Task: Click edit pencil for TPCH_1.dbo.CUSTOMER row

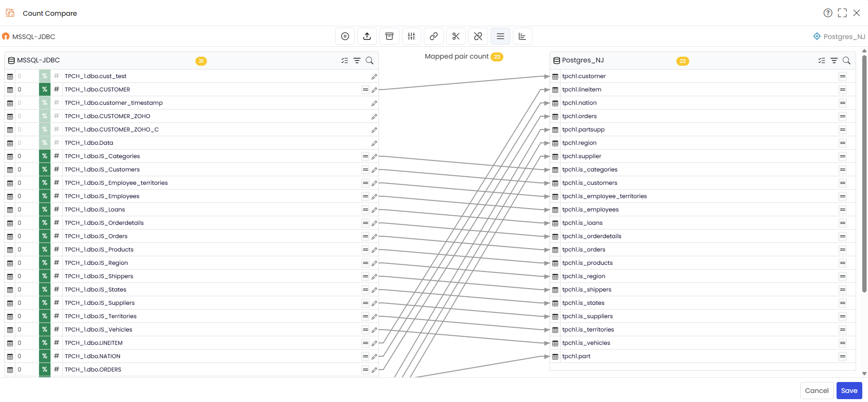Action: tap(374, 90)
